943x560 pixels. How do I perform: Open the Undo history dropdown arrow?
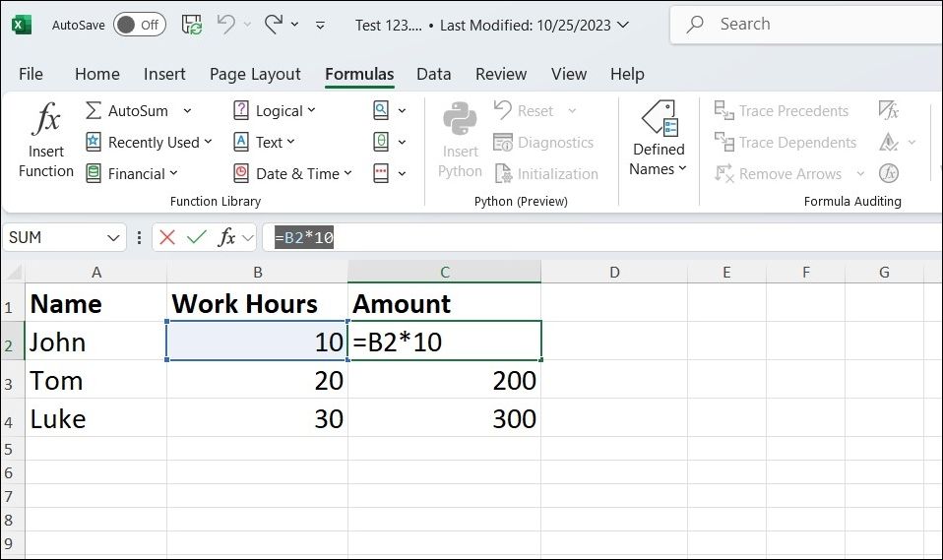[247, 25]
